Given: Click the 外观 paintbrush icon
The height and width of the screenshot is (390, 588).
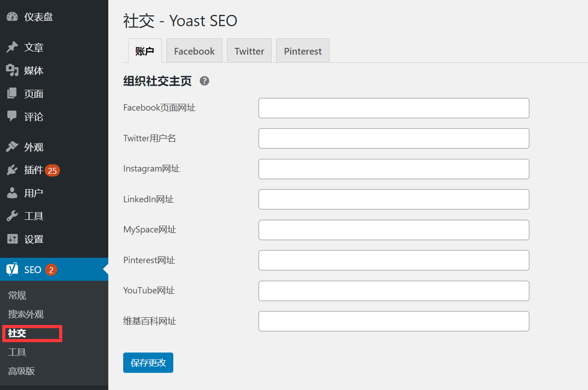Looking at the screenshot, I should click(x=12, y=147).
